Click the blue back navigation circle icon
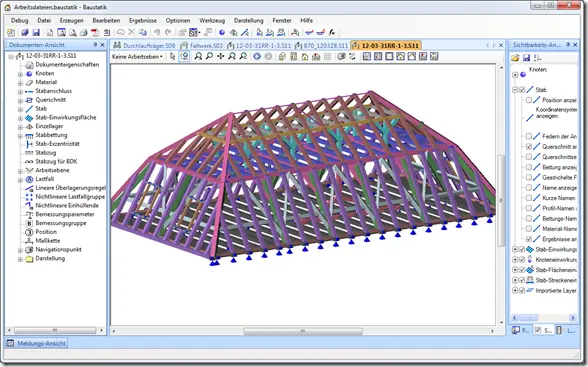The image size is (588, 367). coord(257,57)
